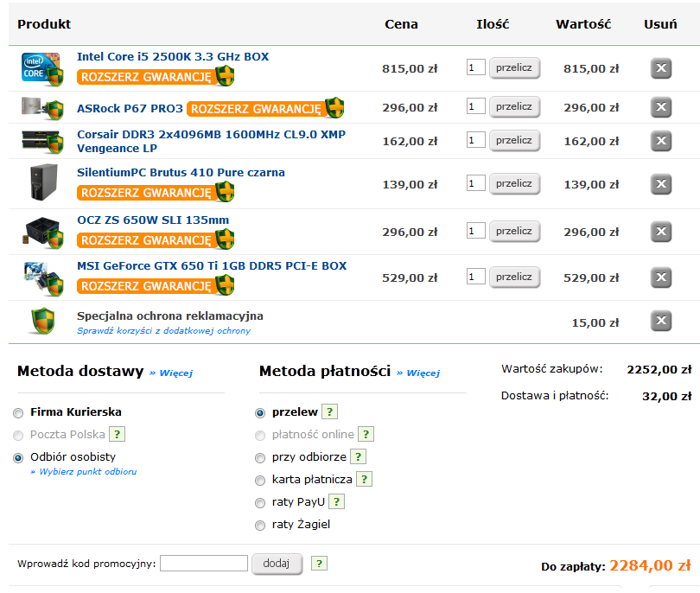Open help icon next to raty PayU
The width and height of the screenshot is (700, 593).
click(x=337, y=501)
